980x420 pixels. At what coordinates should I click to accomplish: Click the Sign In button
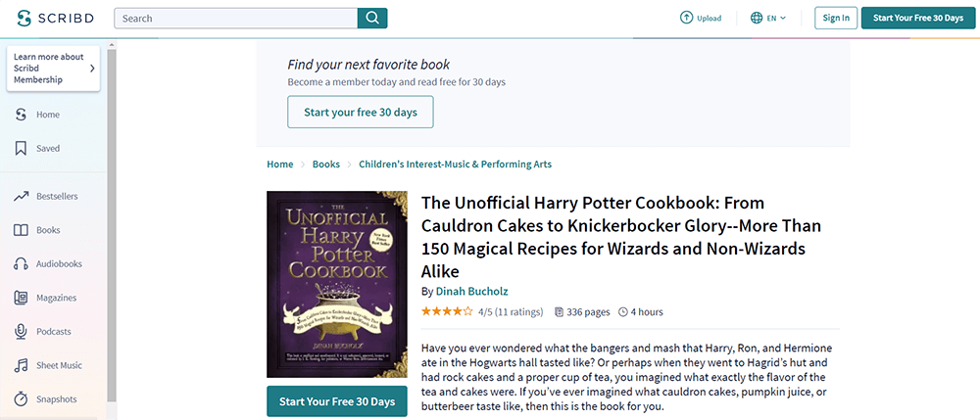click(x=836, y=18)
